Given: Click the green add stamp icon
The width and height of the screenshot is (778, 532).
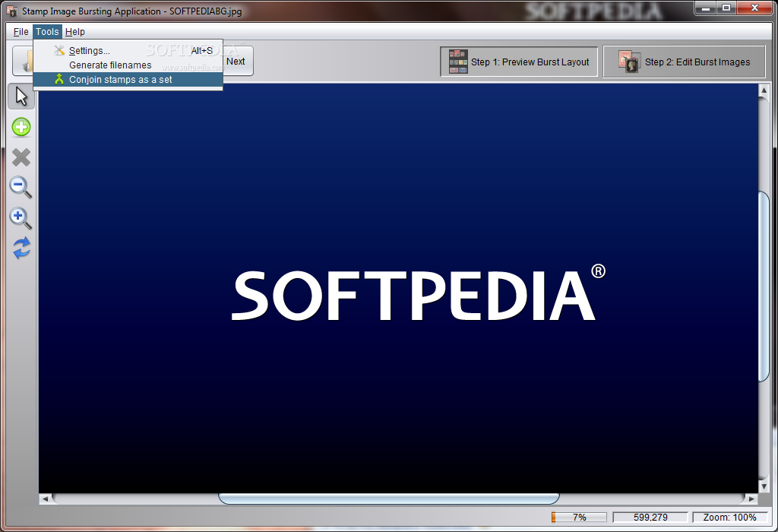Looking at the screenshot, I should tap(21, 127).
